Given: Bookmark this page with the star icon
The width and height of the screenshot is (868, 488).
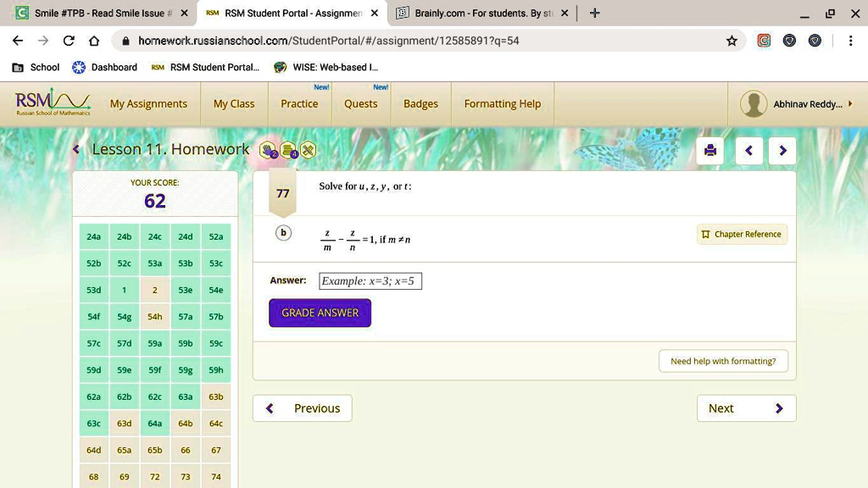Looking at the screenshot, I should coord(732,41).
